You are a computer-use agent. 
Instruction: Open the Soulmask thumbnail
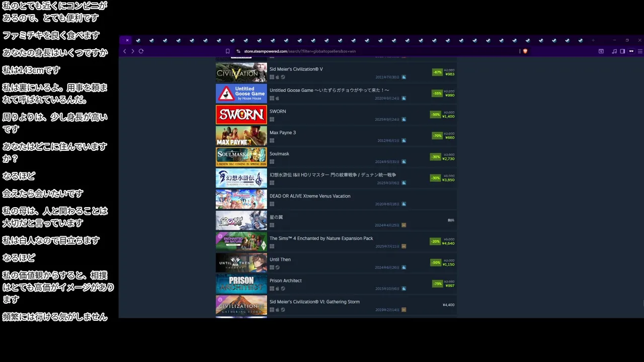click(242, 157)
